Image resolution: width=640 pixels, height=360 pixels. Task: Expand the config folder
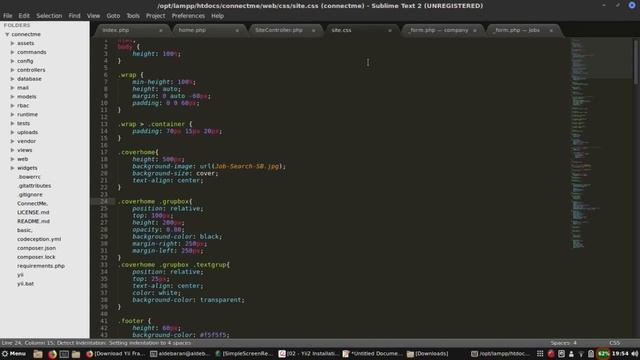tap(13, 61)
